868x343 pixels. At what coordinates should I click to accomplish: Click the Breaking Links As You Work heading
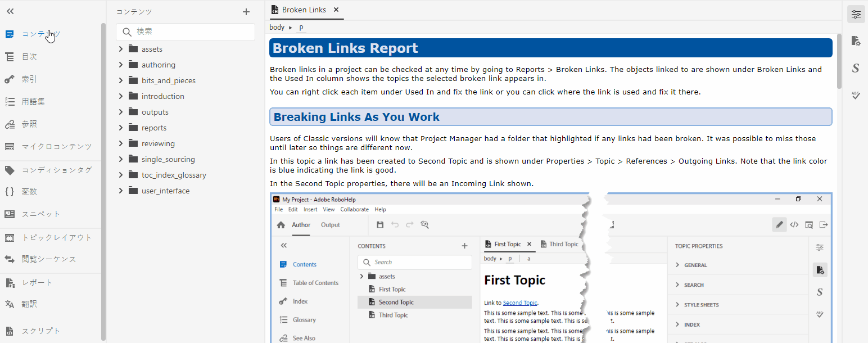pyautogui.click(x=550, y=117)
